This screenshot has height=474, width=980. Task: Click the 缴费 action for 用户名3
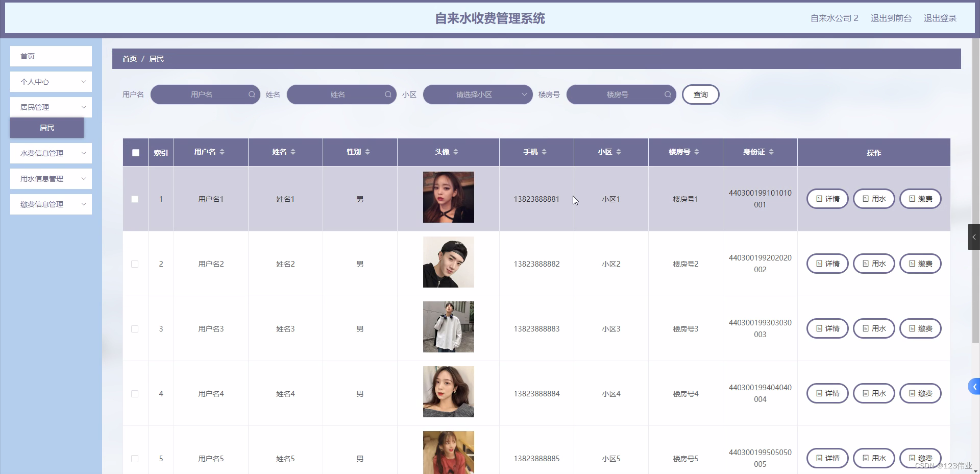(x=920, y=328)
